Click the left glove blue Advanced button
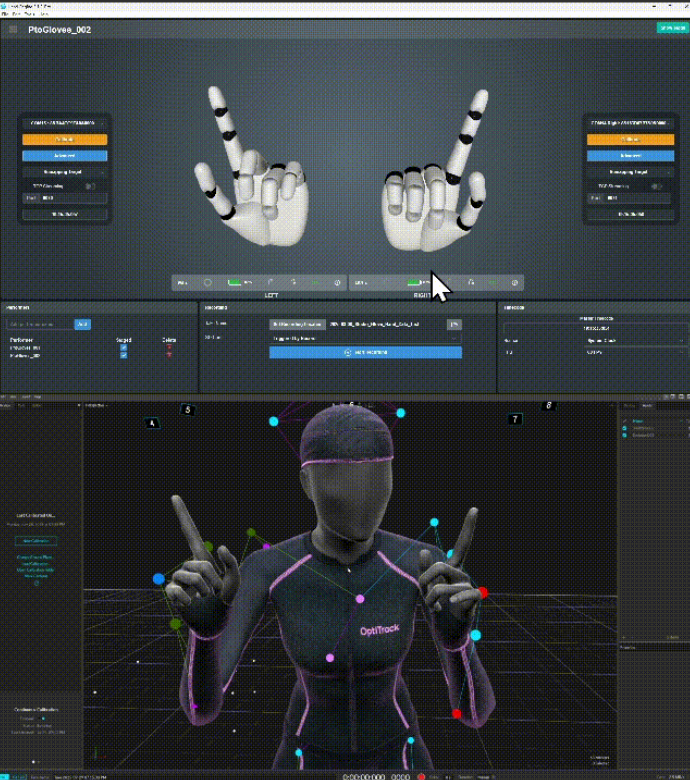The width and height of the screenshot is (690, 780). 65,156
